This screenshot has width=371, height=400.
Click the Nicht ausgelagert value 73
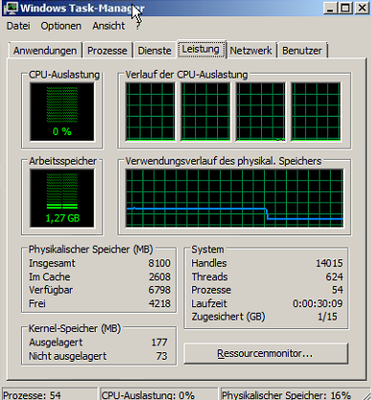pos(162,356)
